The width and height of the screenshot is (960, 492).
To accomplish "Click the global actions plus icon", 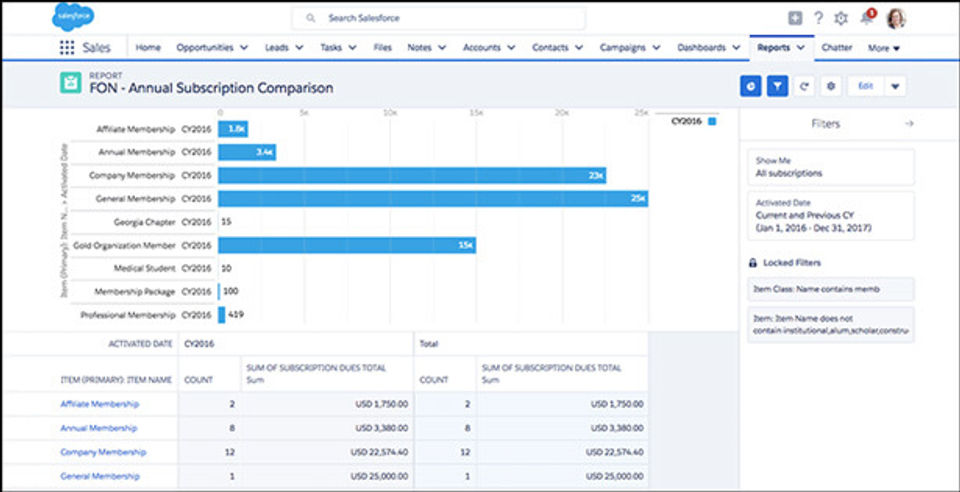I will point(795,18).
